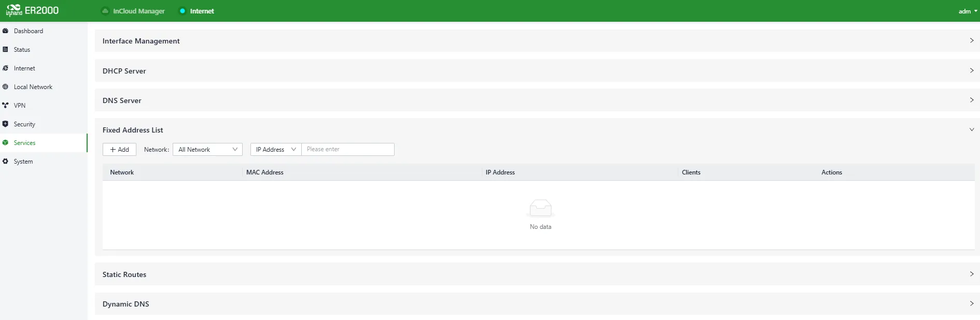Select the Services menu item
This screenshot has width=980, height=320.
point(44,143)
